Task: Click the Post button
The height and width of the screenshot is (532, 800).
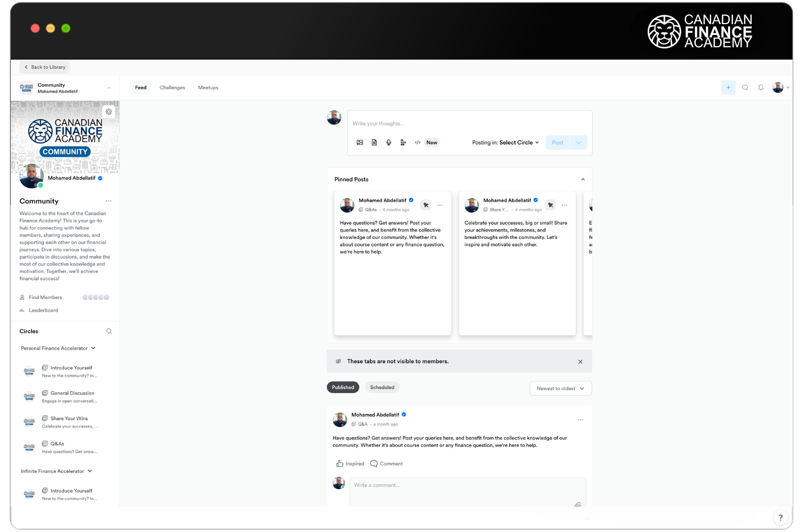Action: click(x=557, y=142)
